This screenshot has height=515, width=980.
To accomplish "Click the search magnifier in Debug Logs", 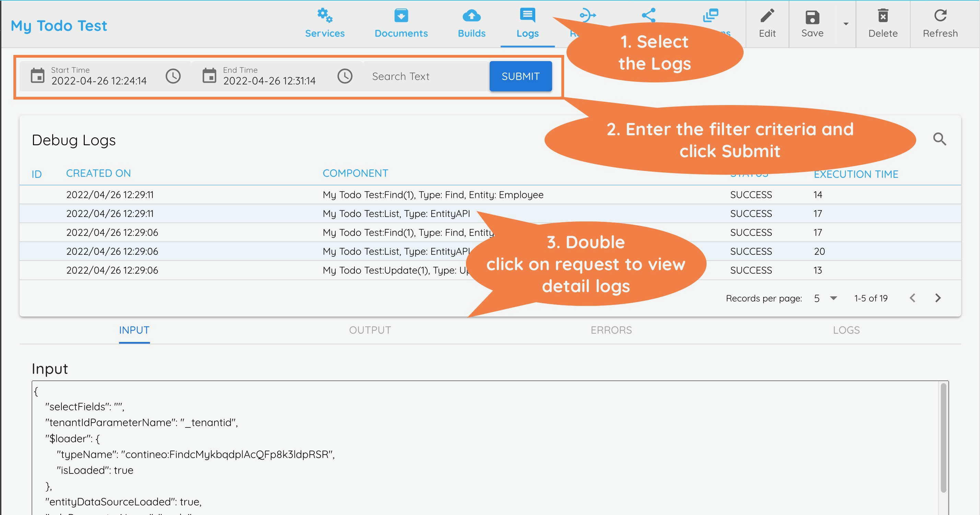I will click(x=940, y=139).
